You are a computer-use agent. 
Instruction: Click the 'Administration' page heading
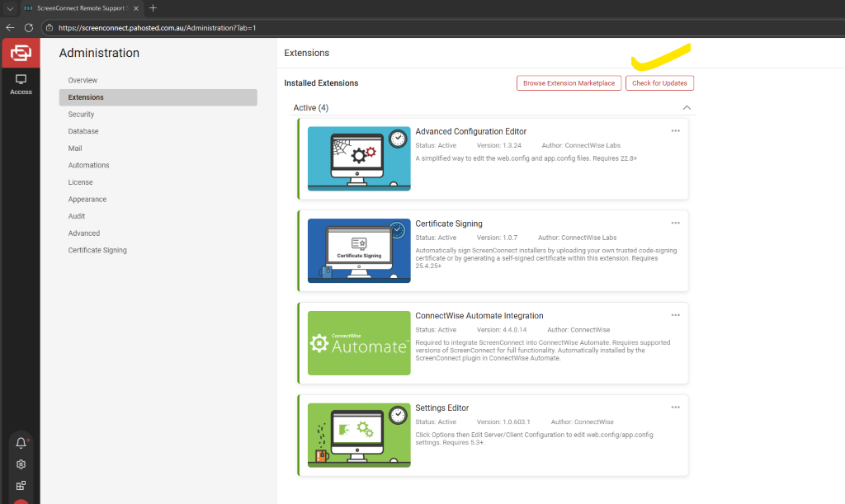click(99, 53)
